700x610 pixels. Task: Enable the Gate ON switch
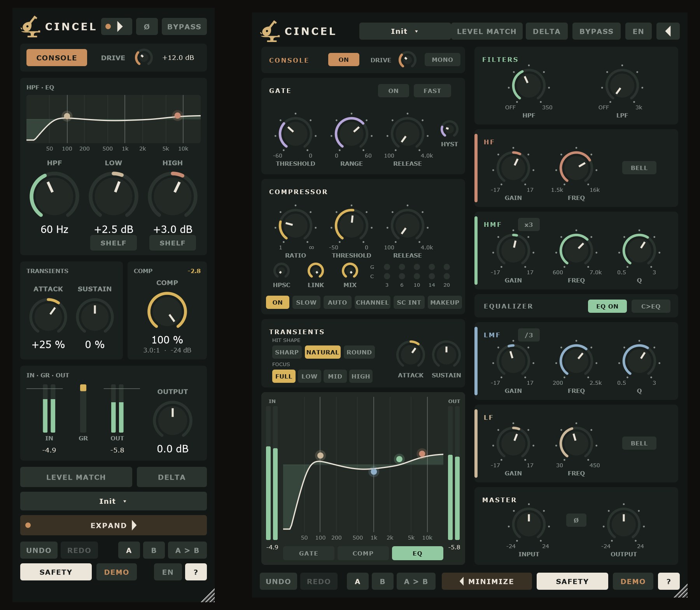tap(393, 91)
